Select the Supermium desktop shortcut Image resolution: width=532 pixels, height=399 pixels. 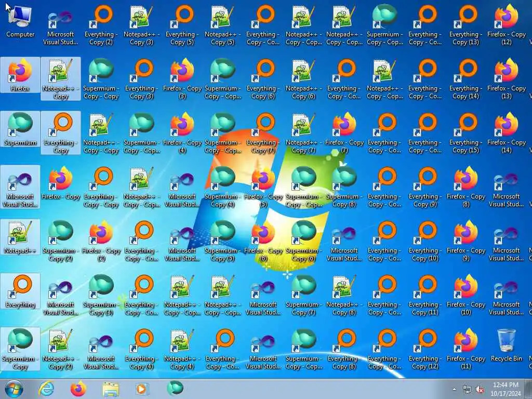pos(20,129)
